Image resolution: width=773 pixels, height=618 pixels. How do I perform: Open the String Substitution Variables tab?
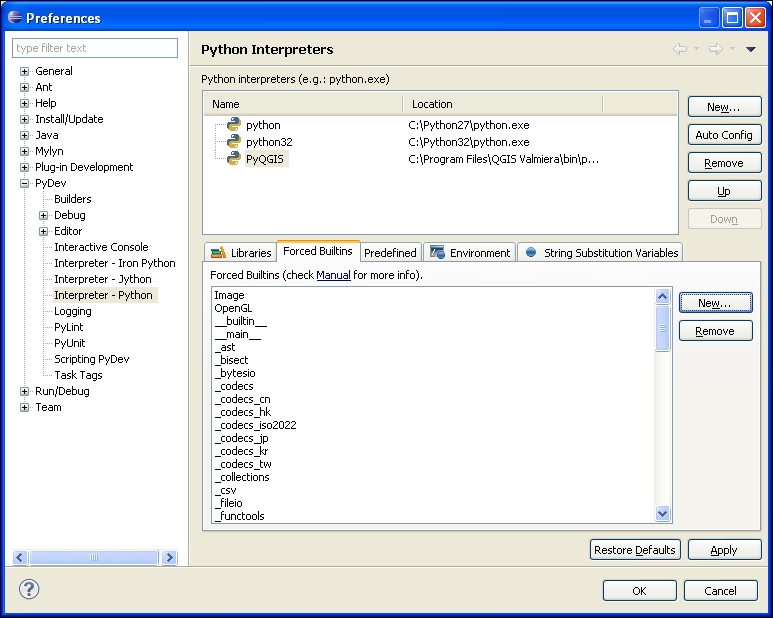[601, 253]
